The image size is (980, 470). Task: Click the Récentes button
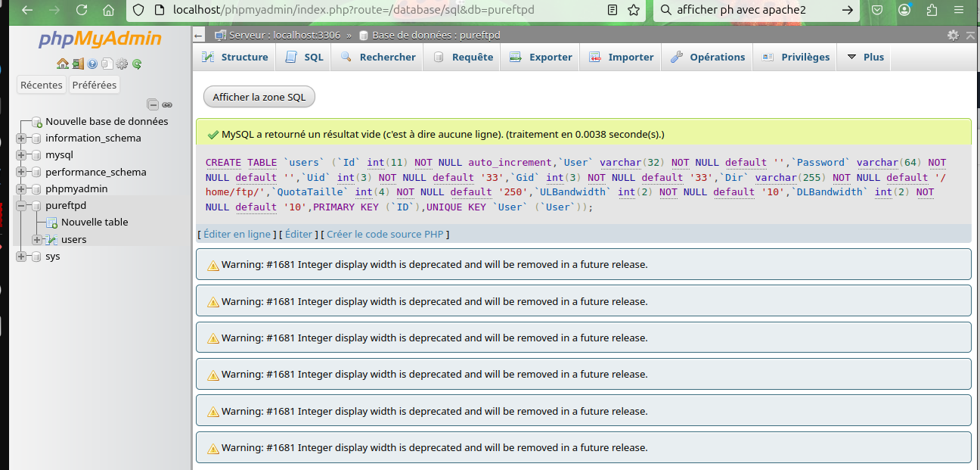pos(42,85)
